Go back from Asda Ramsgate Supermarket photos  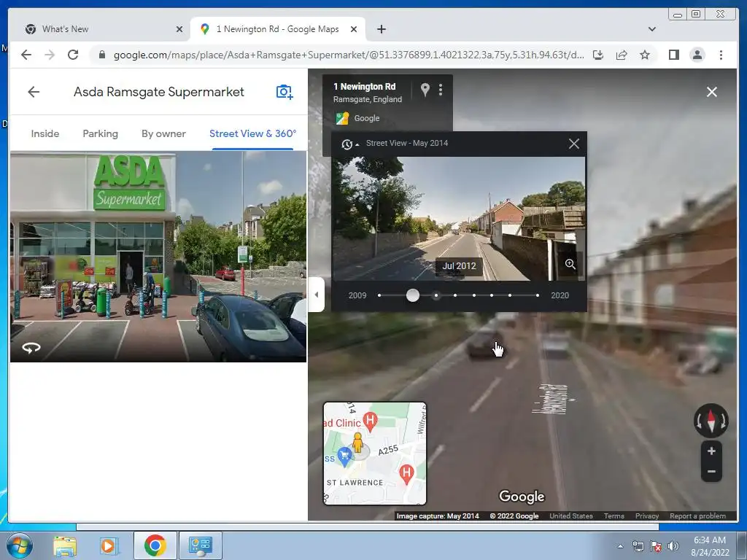pos(34,92)
